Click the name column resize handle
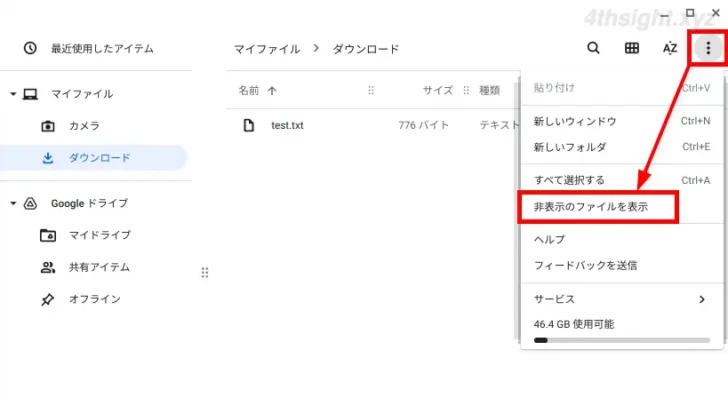 click(370, 91)
